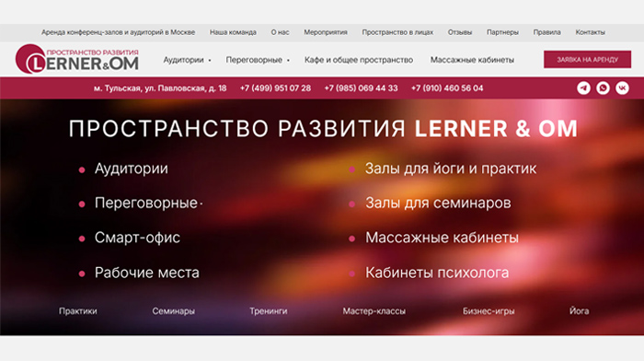The height and width of the screenshot is (361, 644).
Task: Open the О нас link
Action: pos(280,32)
